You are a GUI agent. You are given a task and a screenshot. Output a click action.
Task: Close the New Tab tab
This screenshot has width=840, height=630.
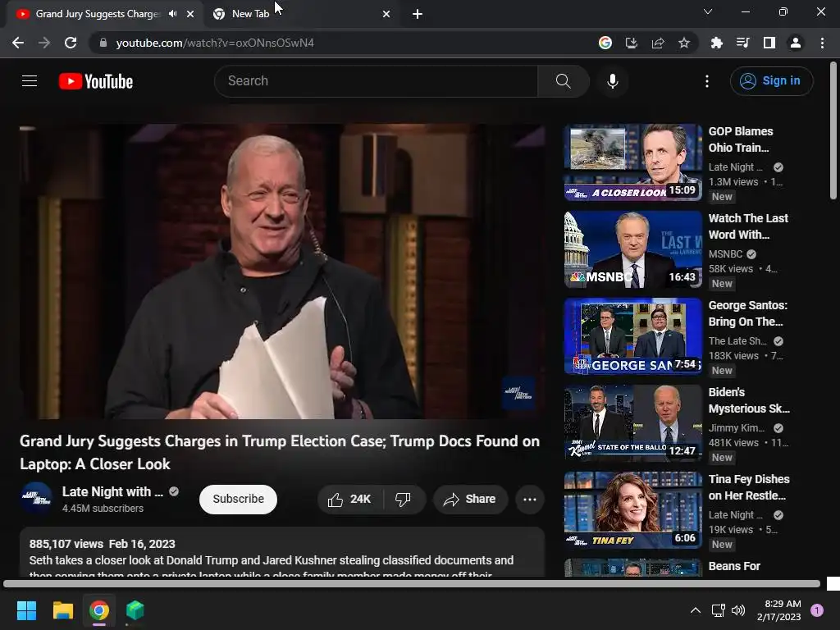386,14
